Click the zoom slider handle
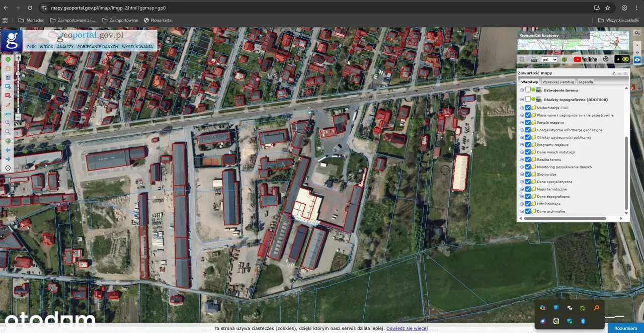This screenshot has width=644, height=333. tap(18, 74)
